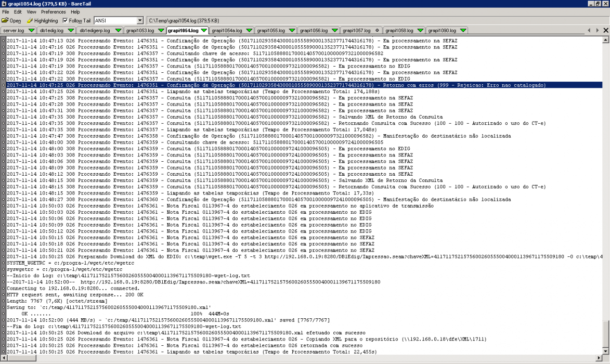Select the 10:48:27 'Manifestação do destinatário não localizada' line

coord(258,199)
